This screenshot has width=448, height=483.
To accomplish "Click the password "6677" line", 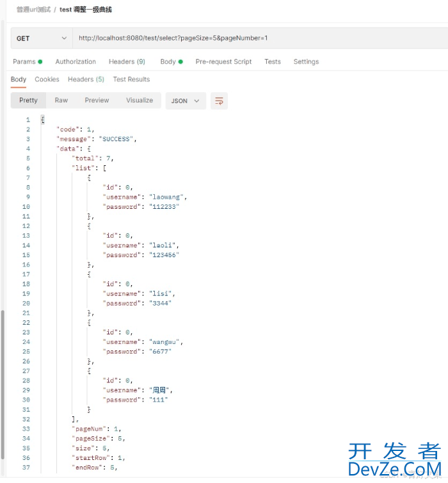I will [137, 352].
